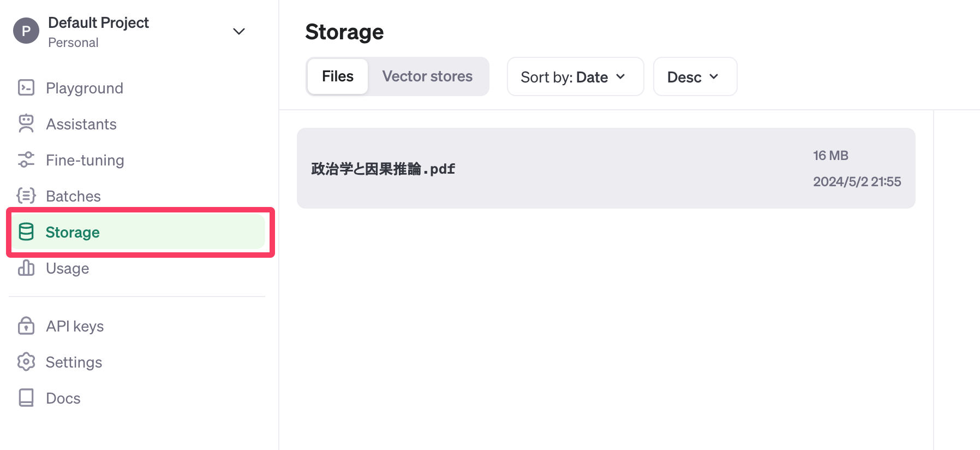The height and width of the screenshot is (450, 980).
Task: Click the Assistants robot icon
Action: coord(26,124)
